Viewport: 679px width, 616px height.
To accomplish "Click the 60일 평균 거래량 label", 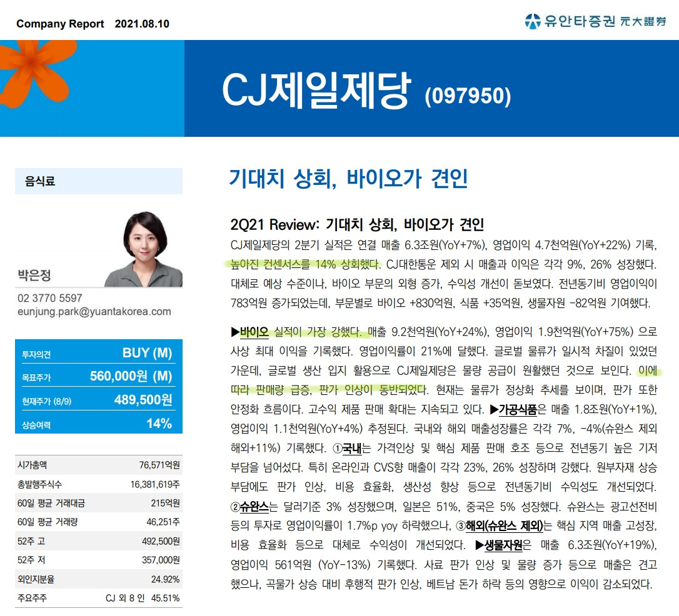I will coord(48,522).
